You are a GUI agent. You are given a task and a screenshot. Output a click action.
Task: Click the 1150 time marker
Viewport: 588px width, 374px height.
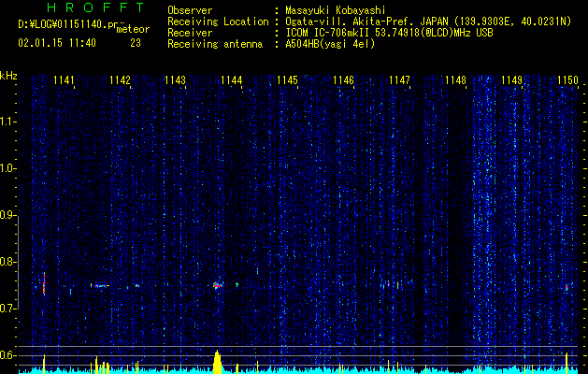pos(567,80)
